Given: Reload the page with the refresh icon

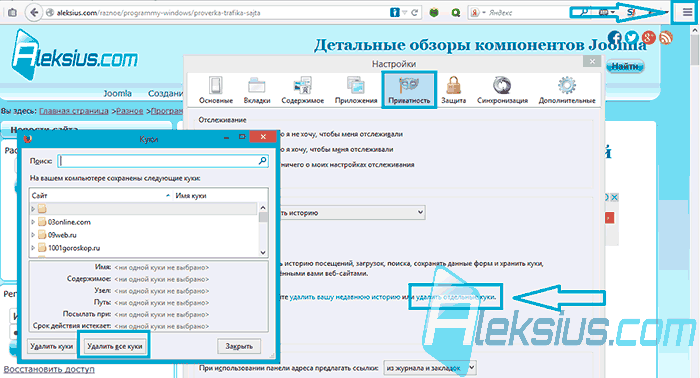Looking at the screenshot, I should click(x=415, y=12).
